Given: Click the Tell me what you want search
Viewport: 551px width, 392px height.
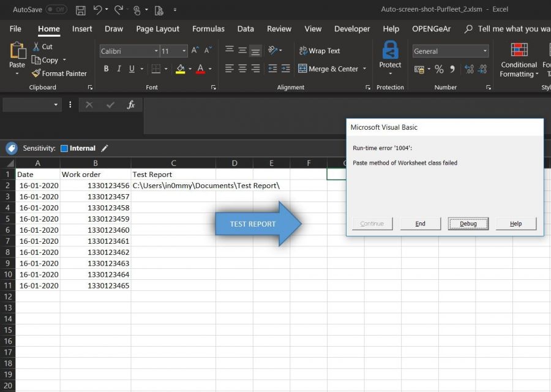Looking at the screenshot, I should coord(508,29).
